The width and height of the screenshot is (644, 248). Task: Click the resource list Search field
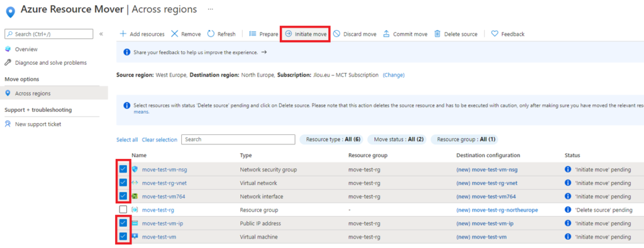[238, 139]
